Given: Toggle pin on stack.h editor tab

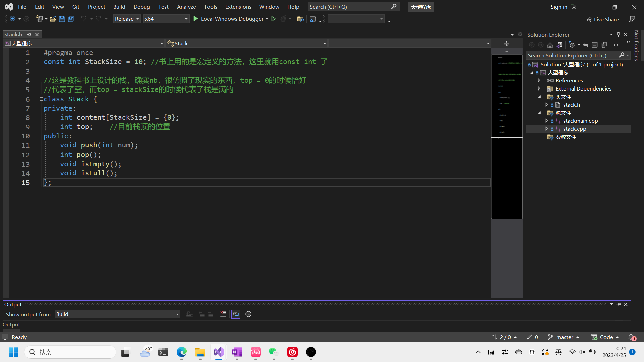Looking at the screenshot, I should [x=29, y=34].
